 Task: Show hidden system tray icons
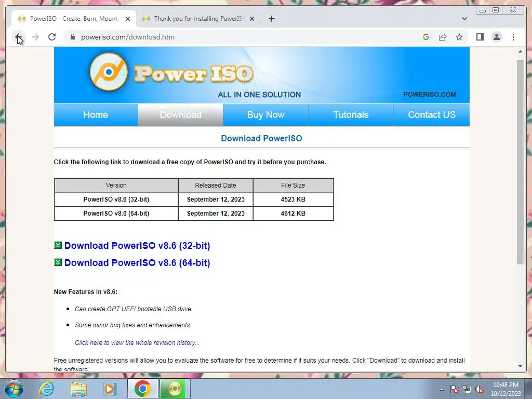[x=442, y=390]
